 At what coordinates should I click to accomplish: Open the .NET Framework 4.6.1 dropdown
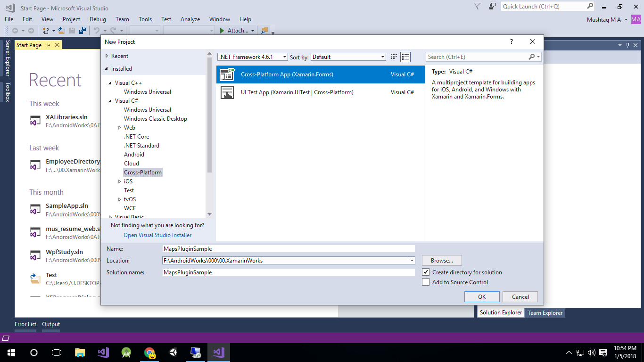(x=285, y=57)
